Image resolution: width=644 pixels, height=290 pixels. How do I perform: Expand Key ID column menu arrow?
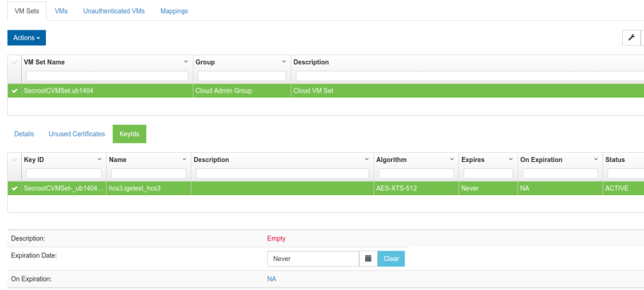click(100, 159)
